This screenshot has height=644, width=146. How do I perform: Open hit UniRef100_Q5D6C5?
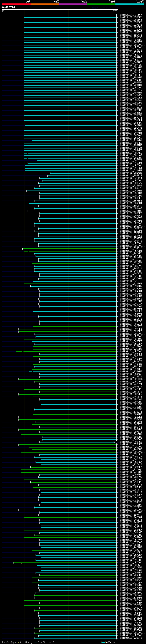[131, 17]
